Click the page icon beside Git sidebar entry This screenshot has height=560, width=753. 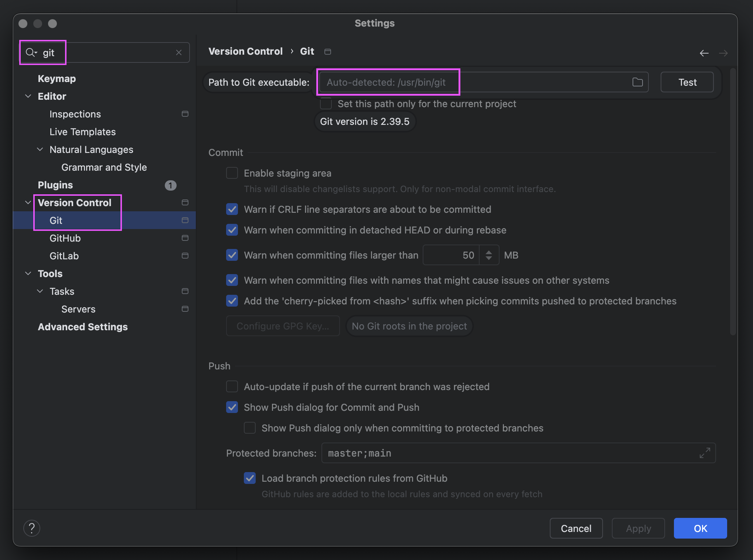point(185,220)
